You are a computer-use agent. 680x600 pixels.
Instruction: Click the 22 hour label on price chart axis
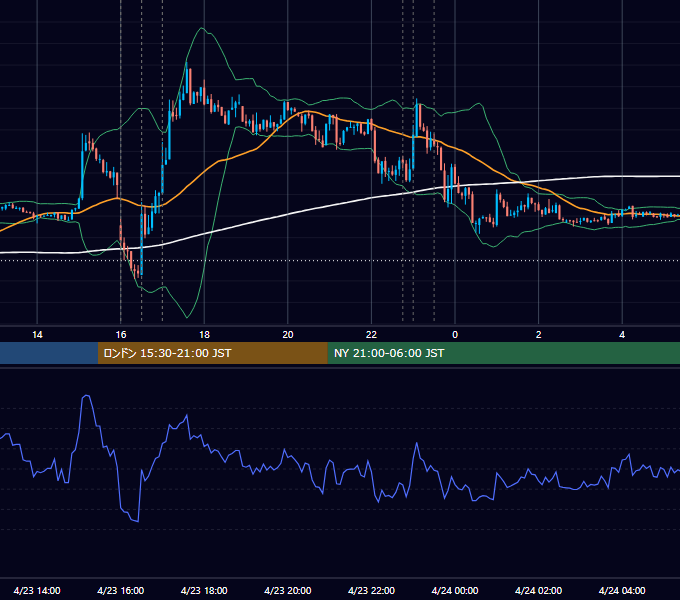tap(371, 335)
